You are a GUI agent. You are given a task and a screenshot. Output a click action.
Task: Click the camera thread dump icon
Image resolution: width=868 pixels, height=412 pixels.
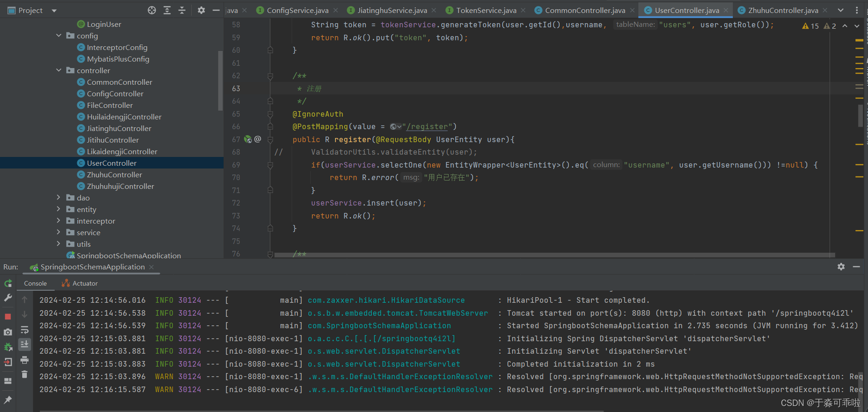pos(8,332)
